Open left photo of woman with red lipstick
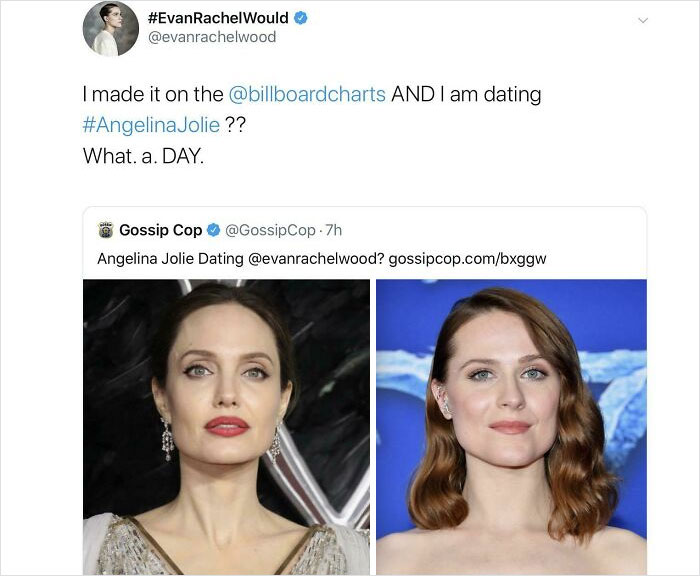 tap(226, 427)
